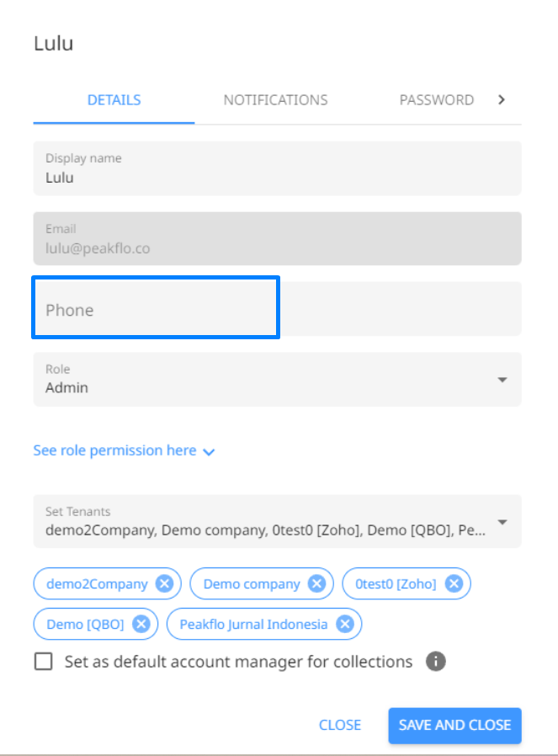
Task: Remove the Demo company tenant chip
Action: point(316,583)
